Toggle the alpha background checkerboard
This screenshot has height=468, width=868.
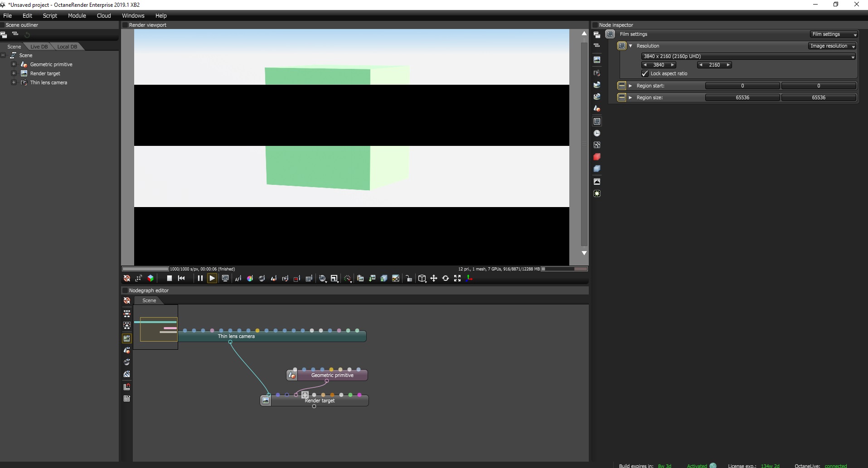tap(396, 279)
